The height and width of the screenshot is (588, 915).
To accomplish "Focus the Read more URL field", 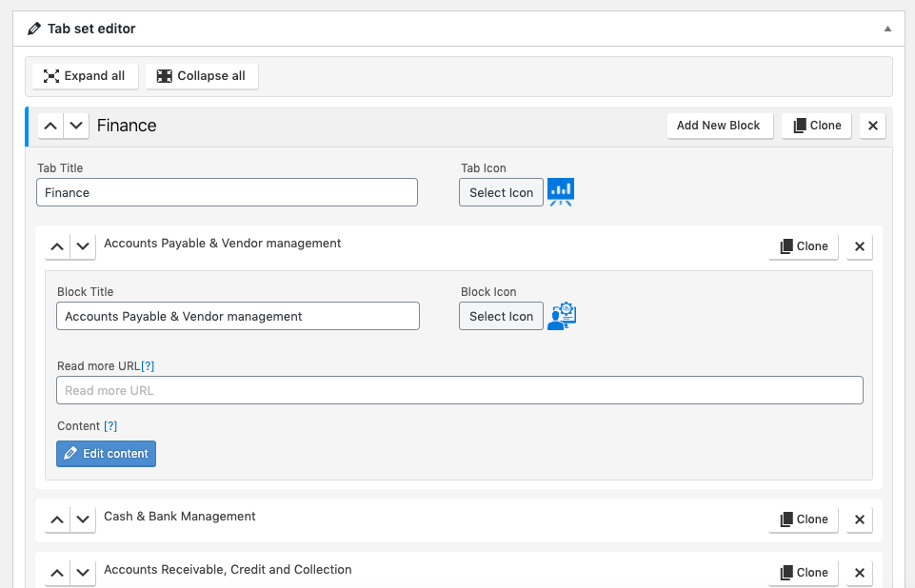I will click(460, 390).
